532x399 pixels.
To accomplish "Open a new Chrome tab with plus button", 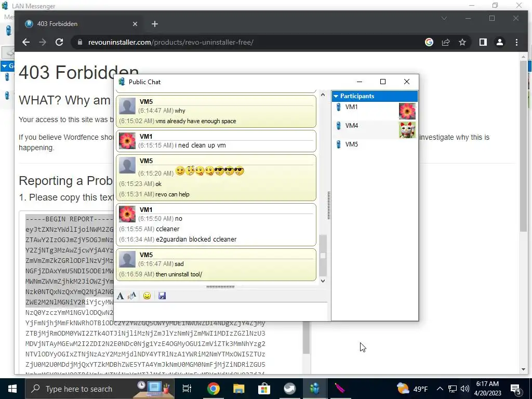I will 155,24.
